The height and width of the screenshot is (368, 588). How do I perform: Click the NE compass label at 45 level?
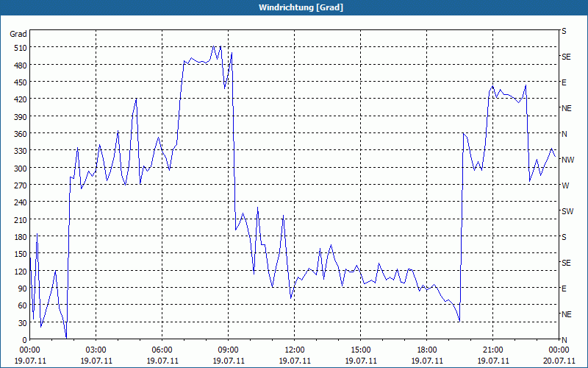click(567, 314)
